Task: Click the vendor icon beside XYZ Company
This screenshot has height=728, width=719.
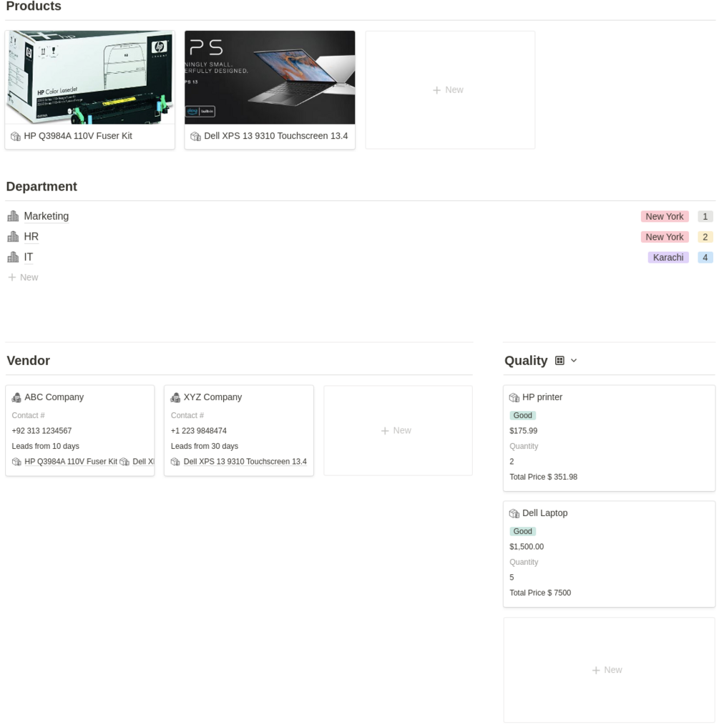Action: pyautogui.click(x=175, y=397)
